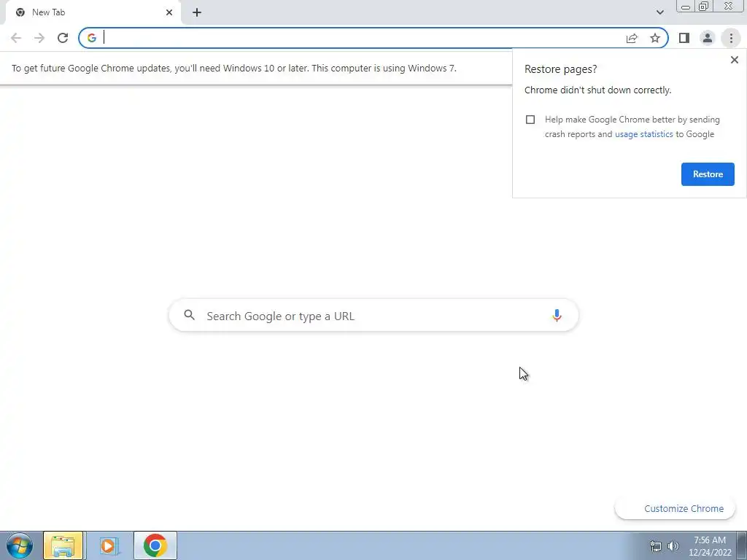
Task: Open the side panel
Action: click(x=684, y=38)
